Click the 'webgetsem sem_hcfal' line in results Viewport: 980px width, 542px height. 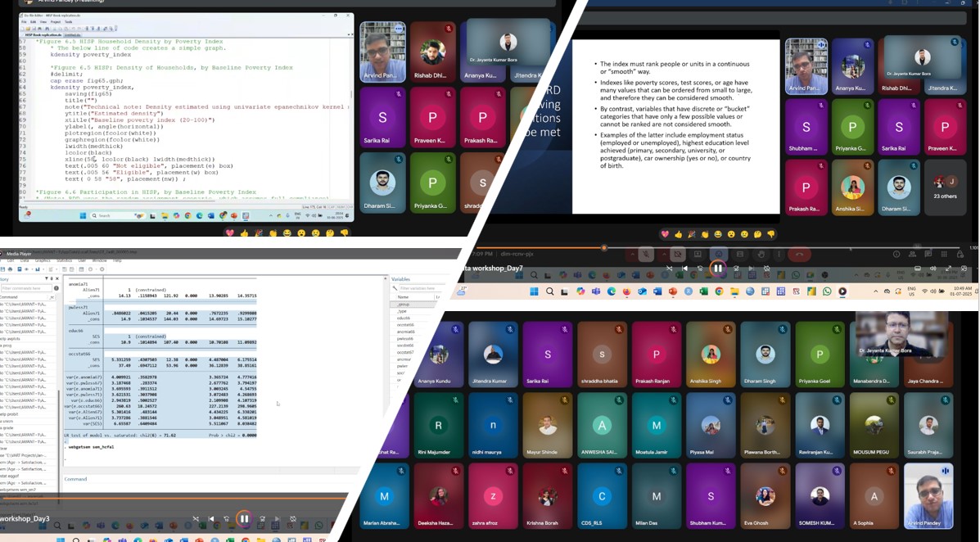point(91,447)
